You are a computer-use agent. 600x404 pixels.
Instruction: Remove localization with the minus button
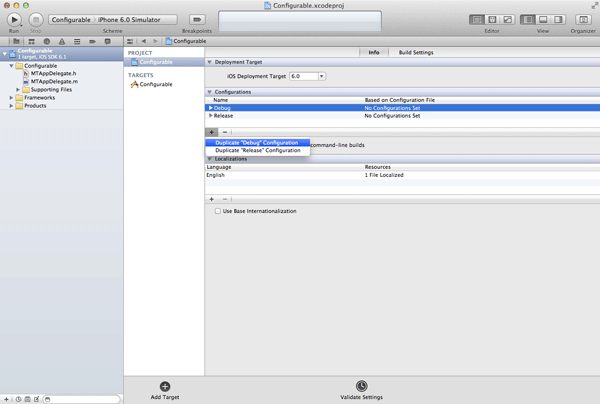(225, 199)
